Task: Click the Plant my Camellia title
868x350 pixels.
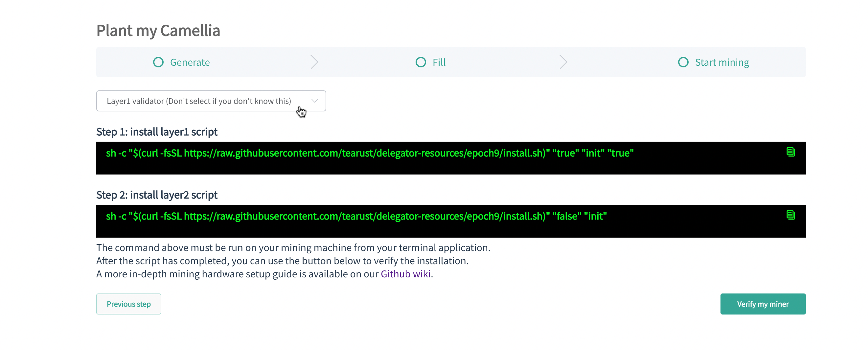Action: click(158, 30)
